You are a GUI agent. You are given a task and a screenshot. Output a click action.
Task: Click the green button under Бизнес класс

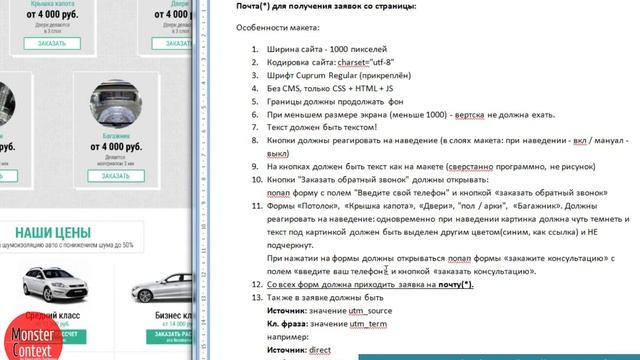click(169, 337)
